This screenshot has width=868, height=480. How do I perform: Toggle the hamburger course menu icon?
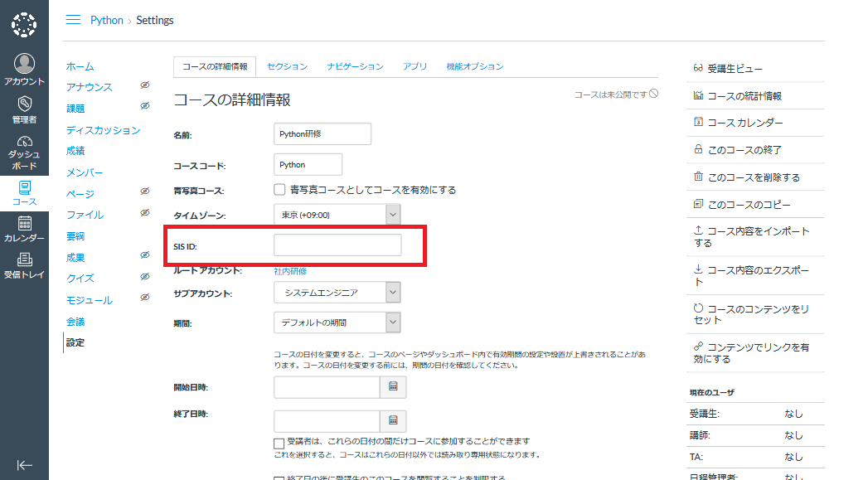tap(73, 20)
